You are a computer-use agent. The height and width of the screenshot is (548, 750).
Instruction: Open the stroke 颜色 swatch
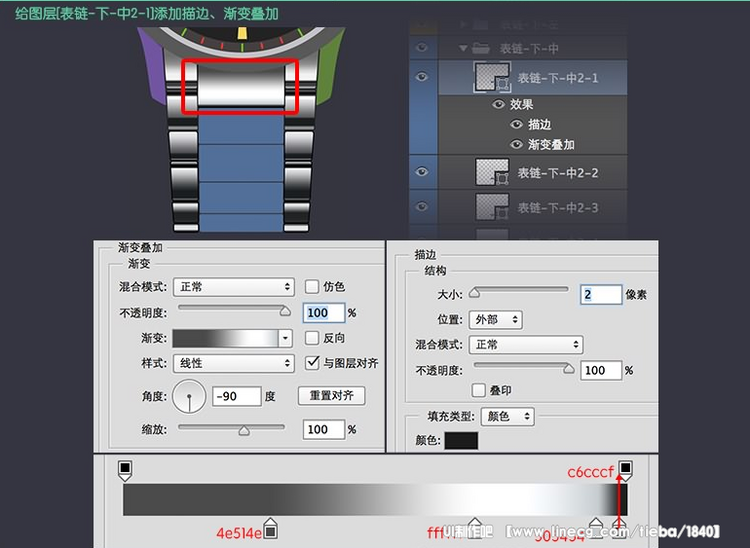tap(461, 440)
